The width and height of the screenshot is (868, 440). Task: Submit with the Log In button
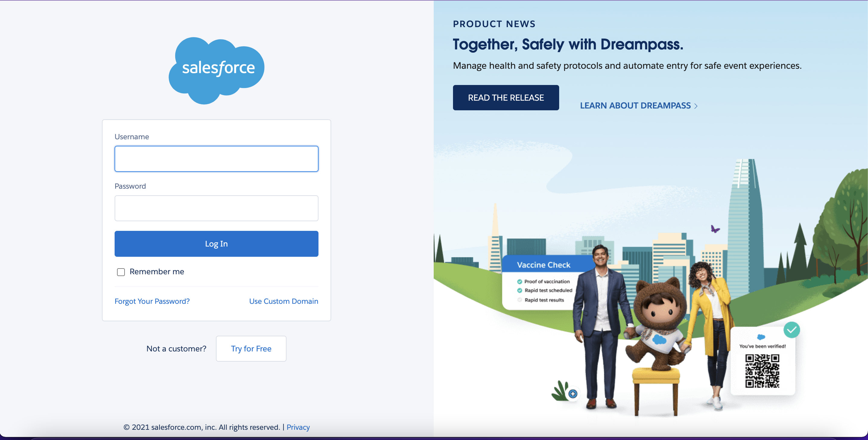coord(216,244)
